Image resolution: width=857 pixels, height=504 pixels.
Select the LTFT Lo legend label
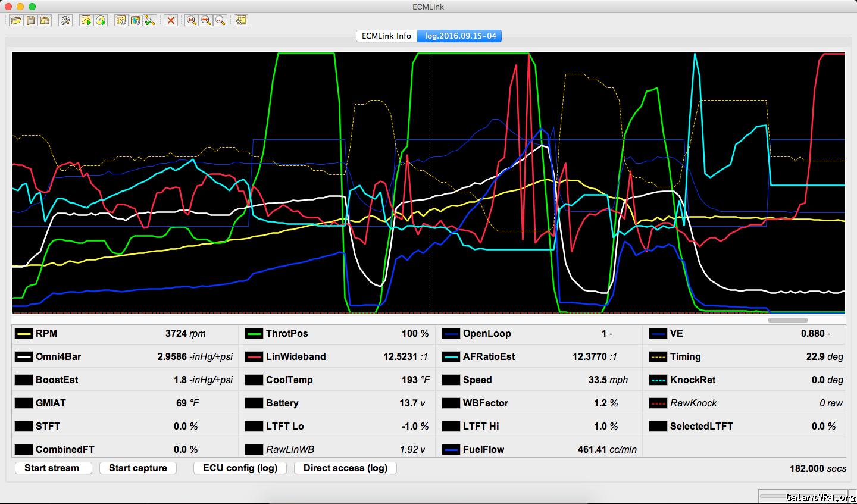pyautogui.click(x=285, y=427)
